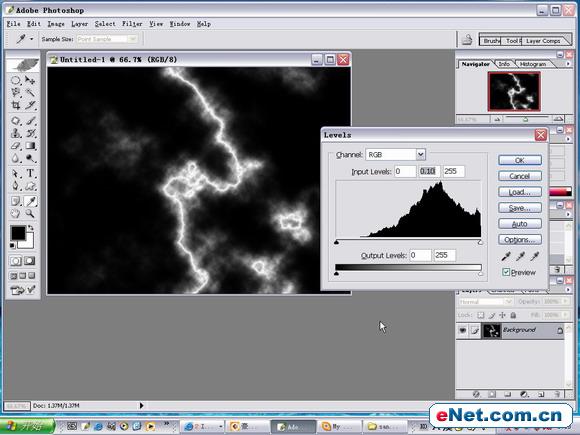Select the Path Selection tool
Viewport: 580px width, 435px height.
click(x=16, y=173)
